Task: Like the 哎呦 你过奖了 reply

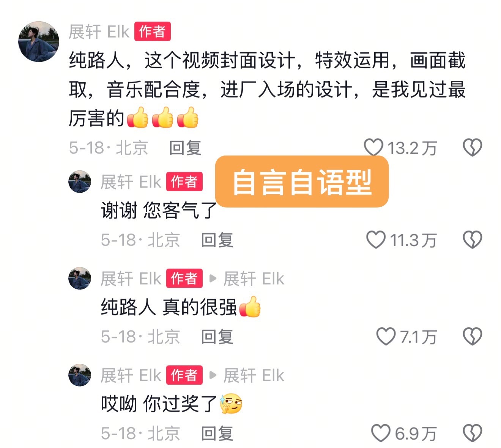Action: [381, 433]
